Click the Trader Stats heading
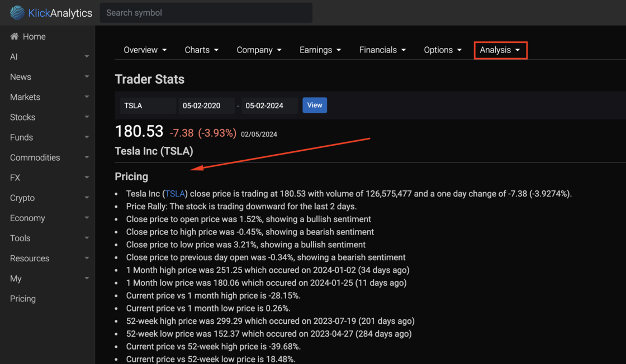The height and width of the screenshot is (364, 626). (x=150, y=79)
